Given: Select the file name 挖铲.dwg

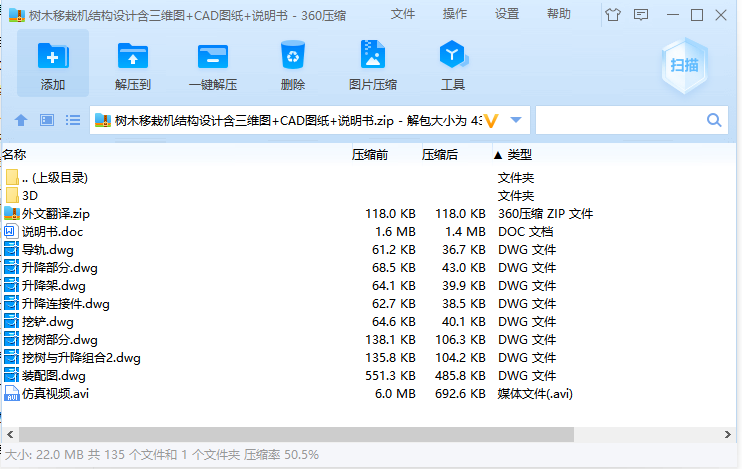Looking at the screenshot, I should pyautogui.click(x=48, y=322).
